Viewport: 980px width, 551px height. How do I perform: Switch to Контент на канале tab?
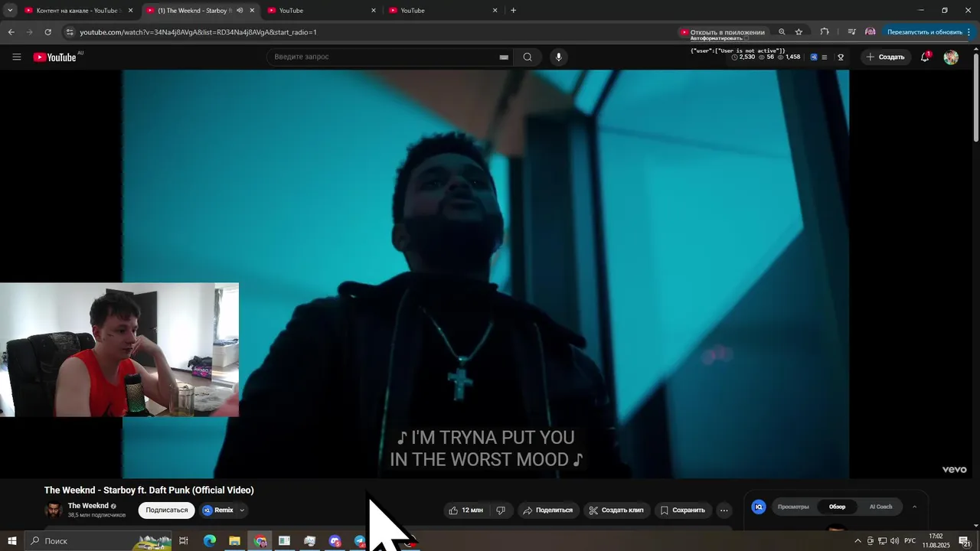77,11
